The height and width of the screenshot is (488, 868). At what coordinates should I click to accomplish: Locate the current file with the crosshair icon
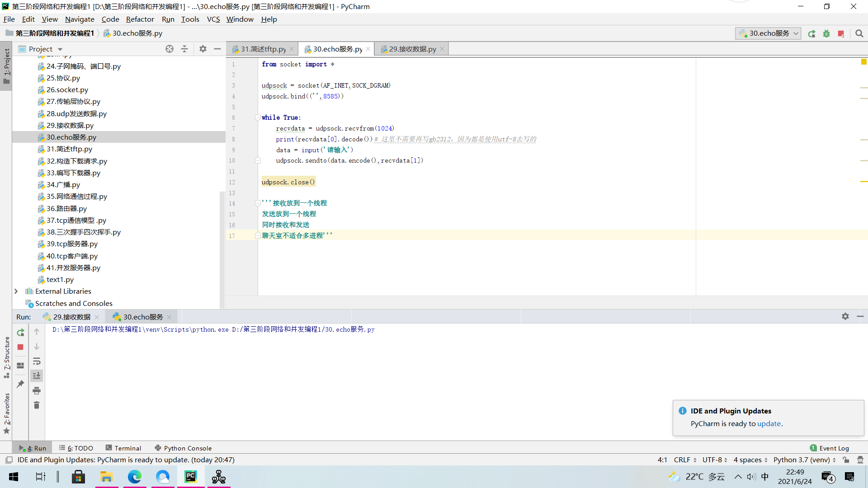tap(170, 49)
